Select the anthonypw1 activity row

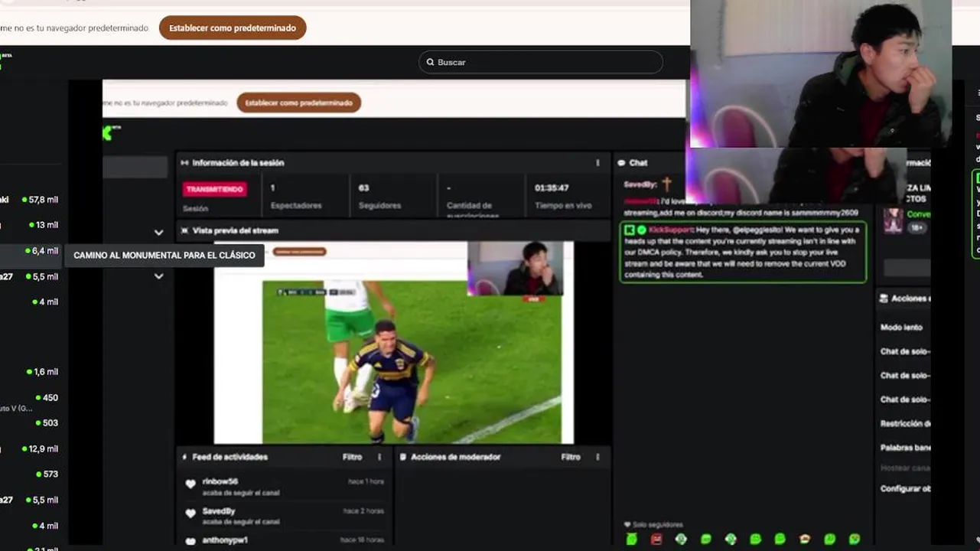284,540
